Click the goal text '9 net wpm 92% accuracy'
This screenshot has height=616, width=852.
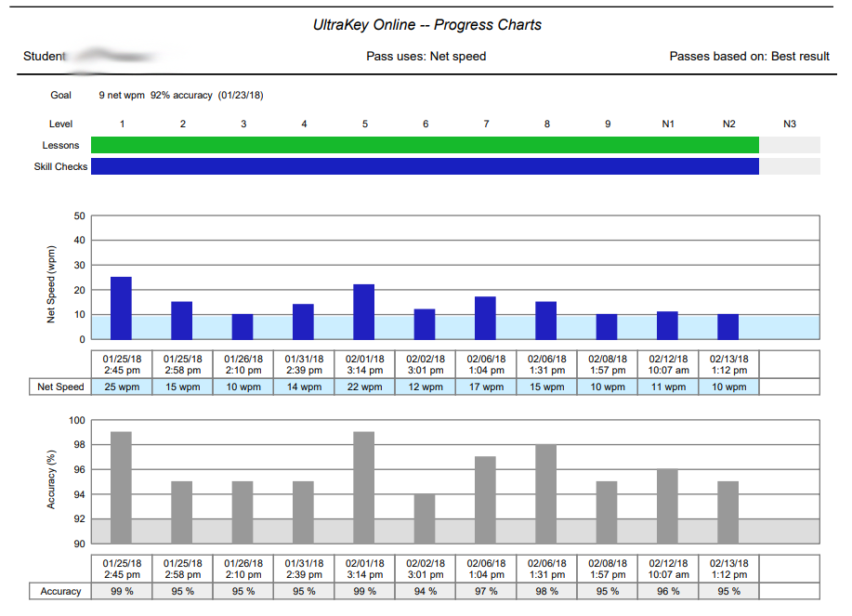coord(155,95)
